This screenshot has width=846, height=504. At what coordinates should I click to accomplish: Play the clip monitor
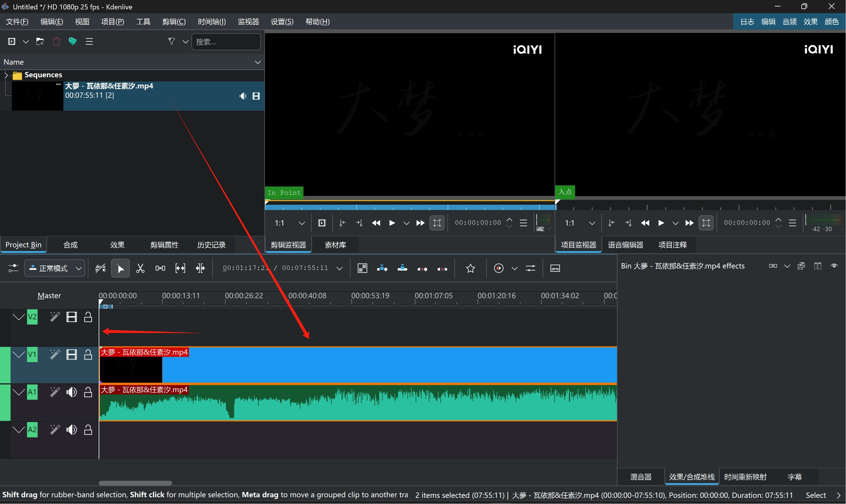coord(392,223)
